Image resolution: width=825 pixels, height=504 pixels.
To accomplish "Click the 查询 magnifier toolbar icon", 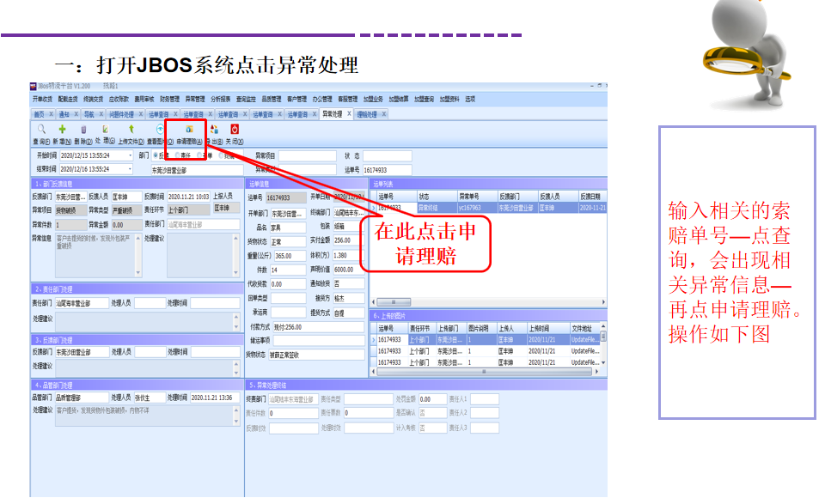I will pyautogui.click(x=41, y=129).
